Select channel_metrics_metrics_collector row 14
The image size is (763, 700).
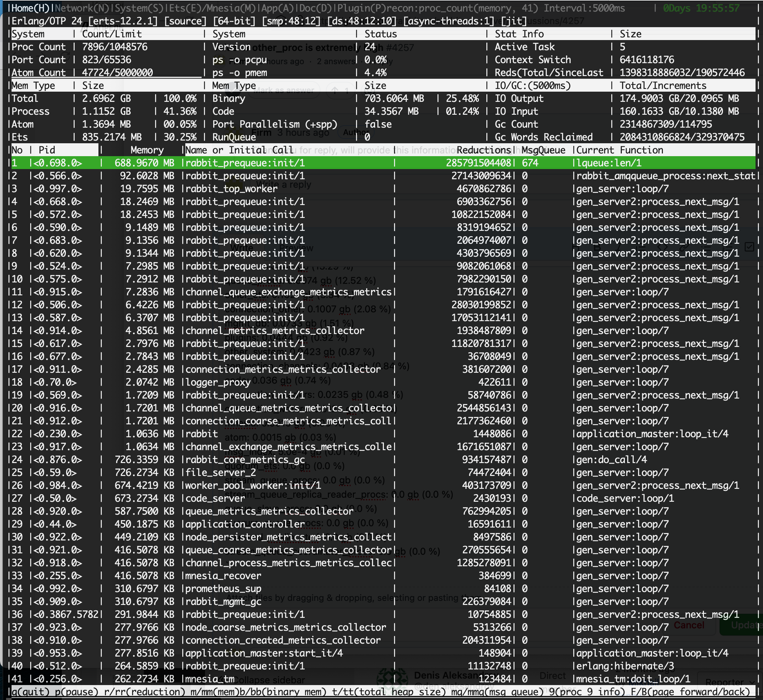coord(383,331)
